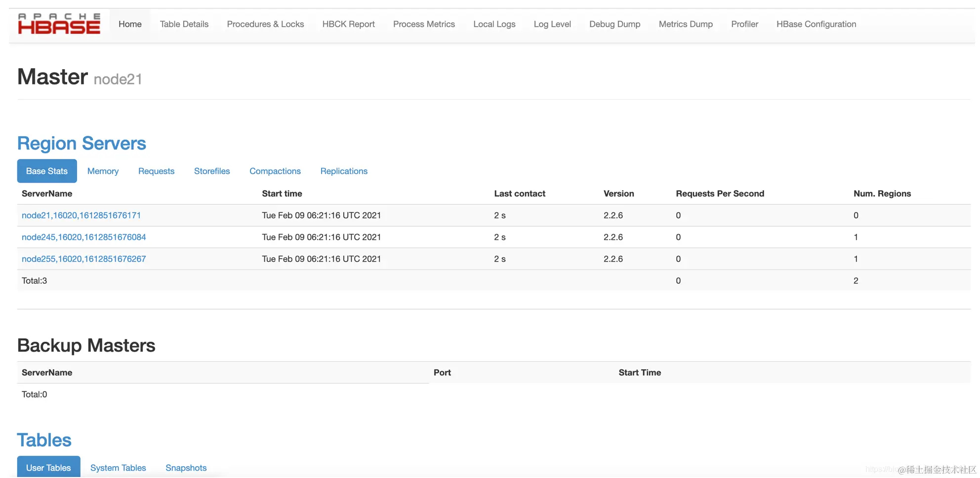Image resolution: width=980 pixels, height=478 pixels.
Task: Select the User Tables tab
Action: point(48,467)
